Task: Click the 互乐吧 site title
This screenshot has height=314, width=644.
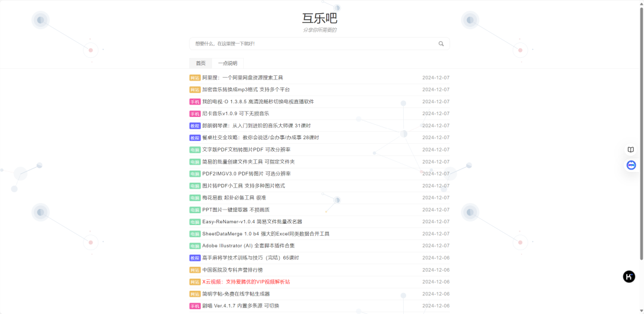Action: [320, 18]
